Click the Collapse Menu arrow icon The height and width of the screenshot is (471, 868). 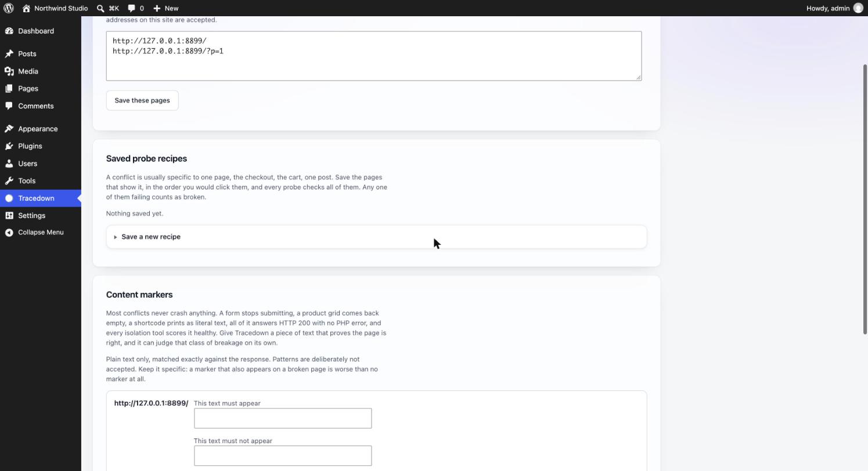point(9,232)
